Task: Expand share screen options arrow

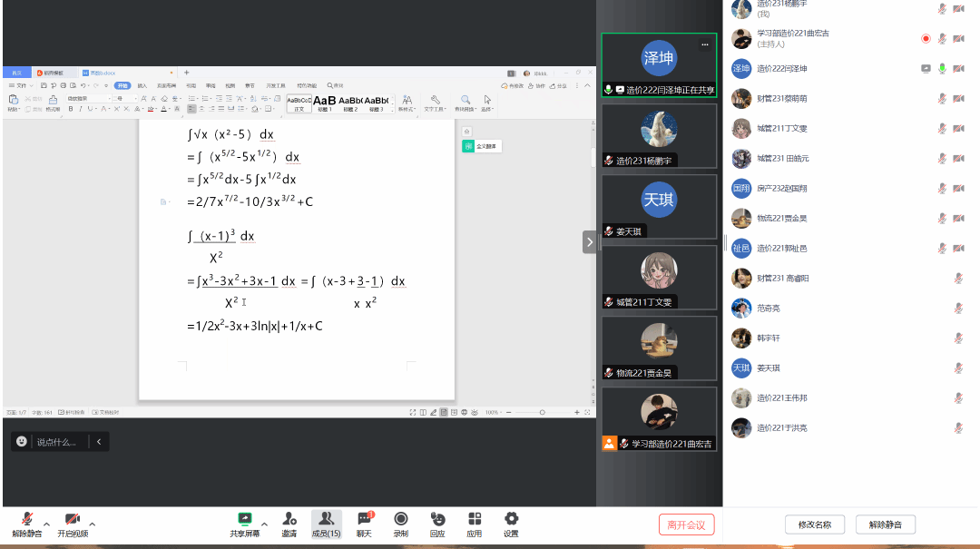Action: [x=264, y=524]
